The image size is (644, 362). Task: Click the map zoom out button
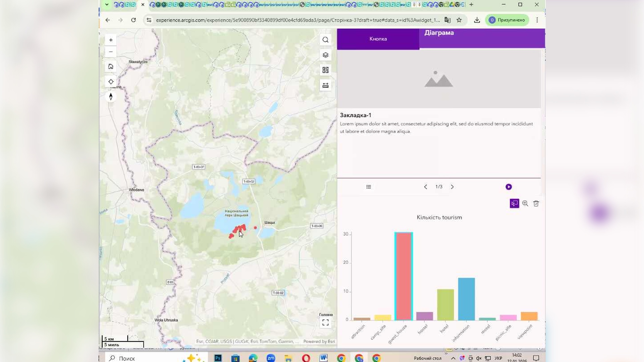click(x=111, y=52)
